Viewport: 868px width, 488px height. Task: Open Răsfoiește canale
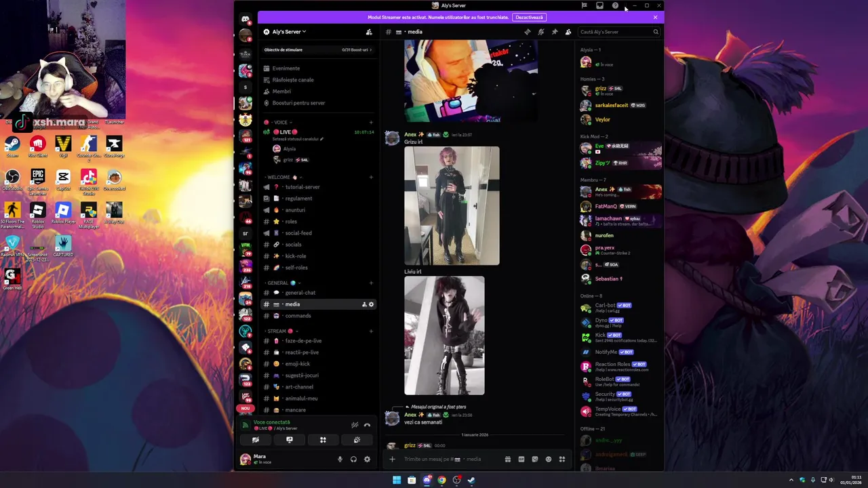point(318,80)
